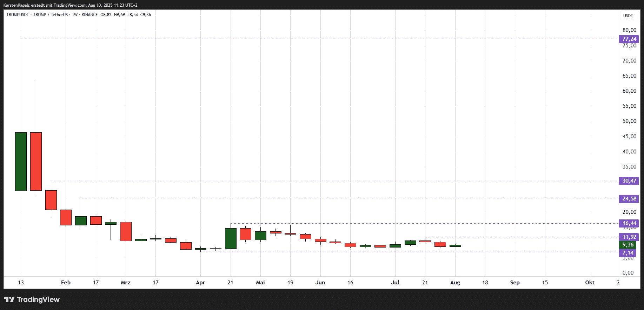Click the Feb marker on time axis
Screen dimensions: 644x310
(x=66, y=283)
